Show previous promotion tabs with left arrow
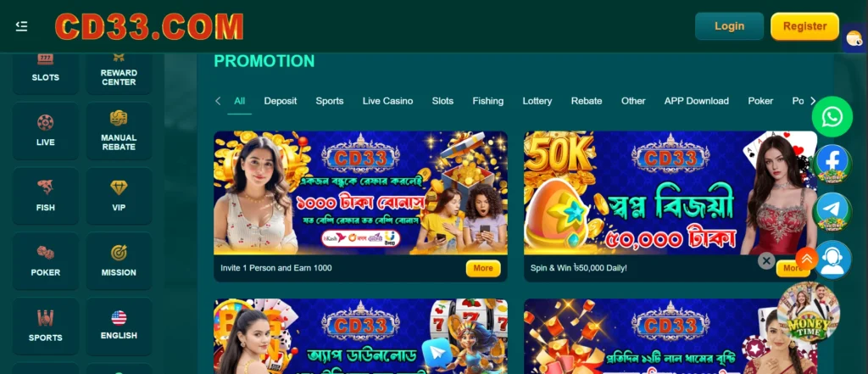Image resolution: width=868 pixels, height=374 pixels. coord(218,101)
